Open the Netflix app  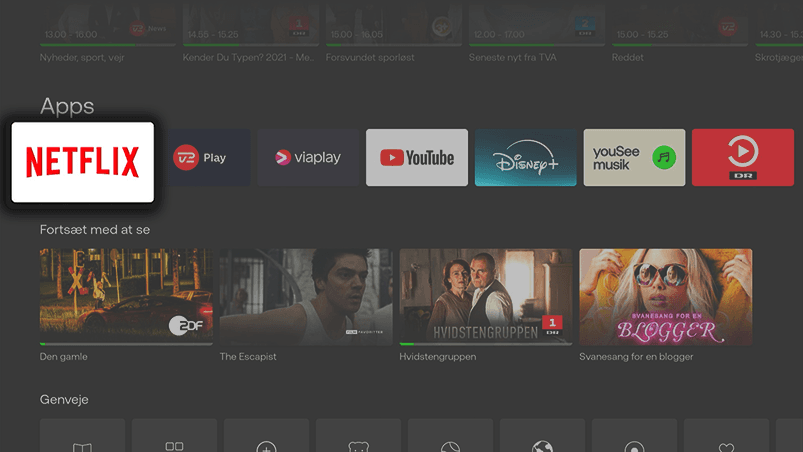82,162
